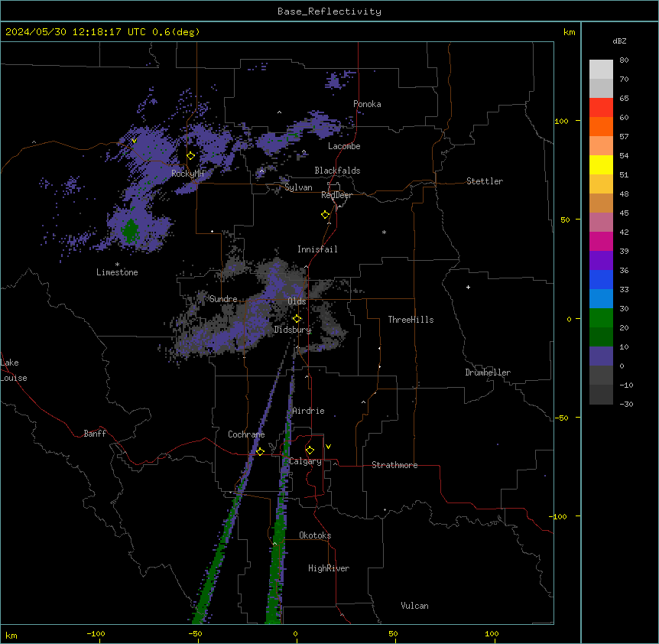Click the timestamp 2024/05/30 12:18:17 UTC

tap(76, 32)
